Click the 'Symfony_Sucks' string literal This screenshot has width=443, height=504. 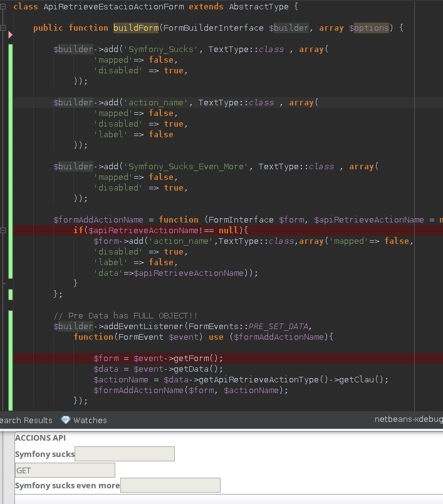coord(161,49)
